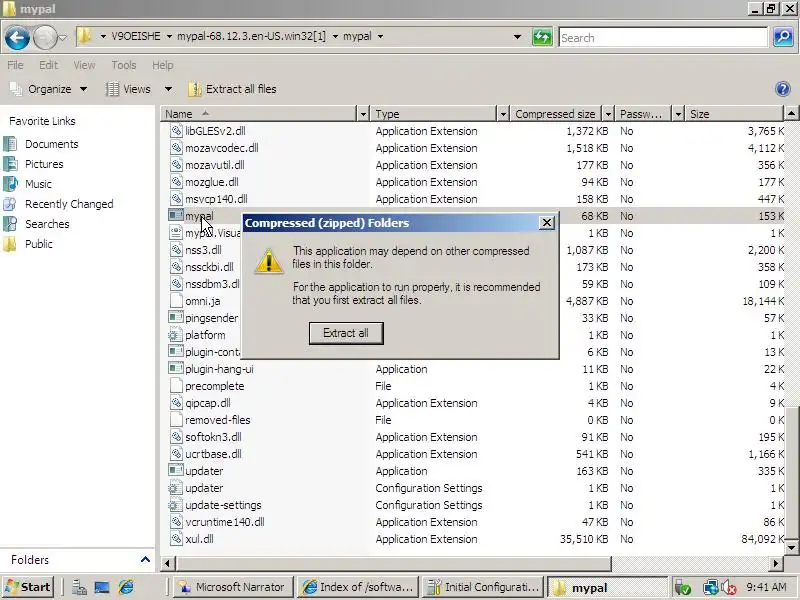The image size is (800, 600).
Task: Open the Type column filter dropdown
Action: click(503, 114)
